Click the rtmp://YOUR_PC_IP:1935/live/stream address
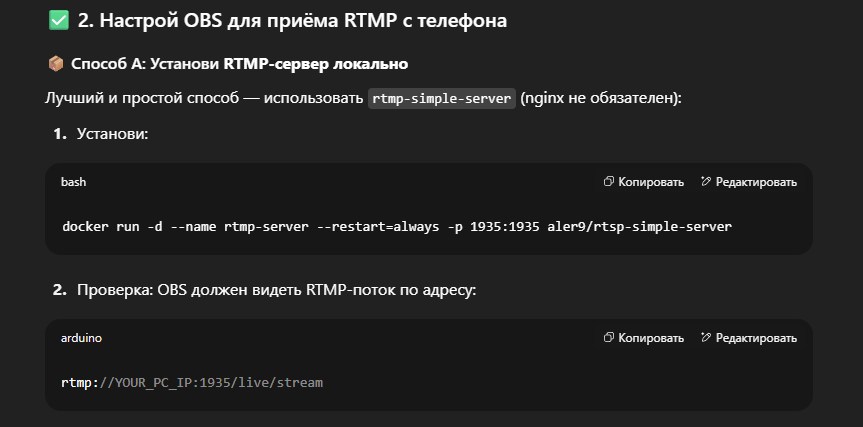The height and width of the screenshot is (427, 863). [x=192, y=382]
